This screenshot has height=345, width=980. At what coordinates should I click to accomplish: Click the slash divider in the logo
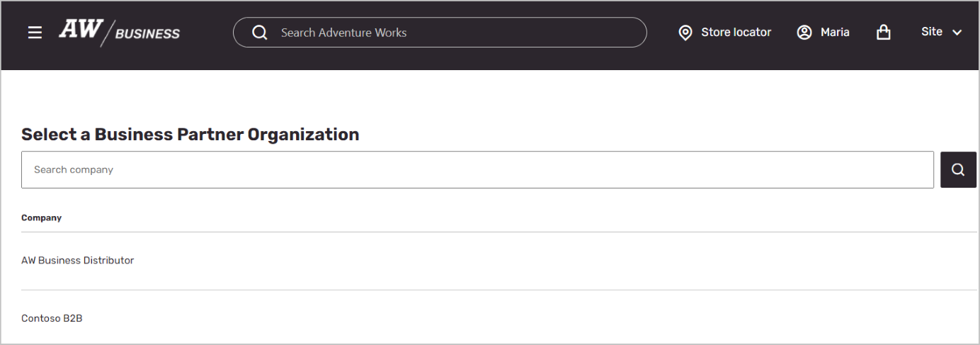[108, 33]
